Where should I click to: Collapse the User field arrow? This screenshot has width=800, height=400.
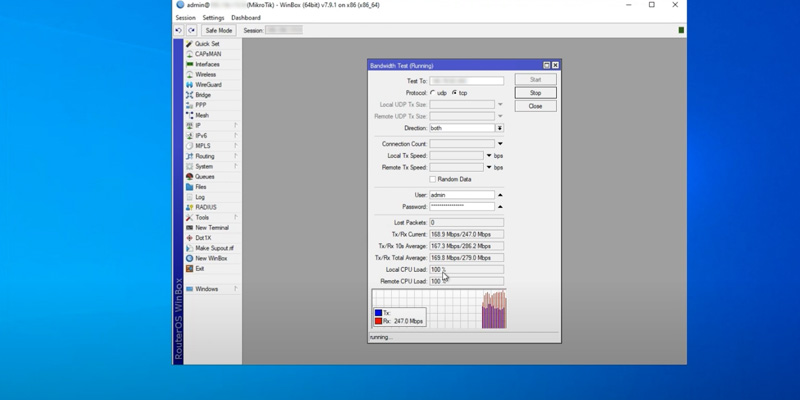click(x=500, y=195)
